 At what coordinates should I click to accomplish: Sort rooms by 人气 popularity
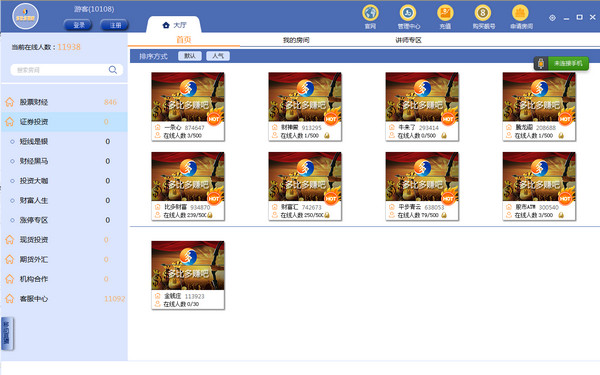coord(218,56)
